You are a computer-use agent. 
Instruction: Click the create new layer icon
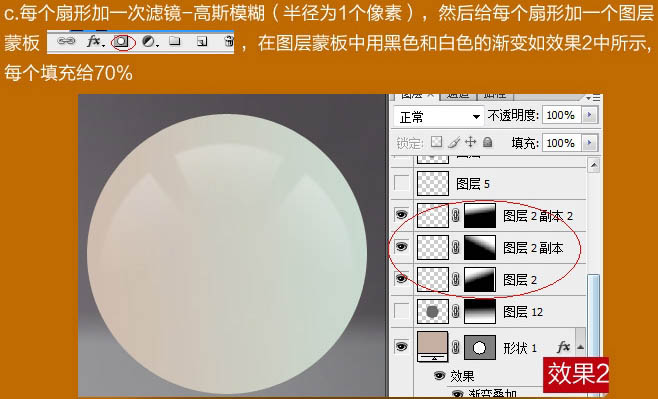pyautogui.click(x=202, y=41)
